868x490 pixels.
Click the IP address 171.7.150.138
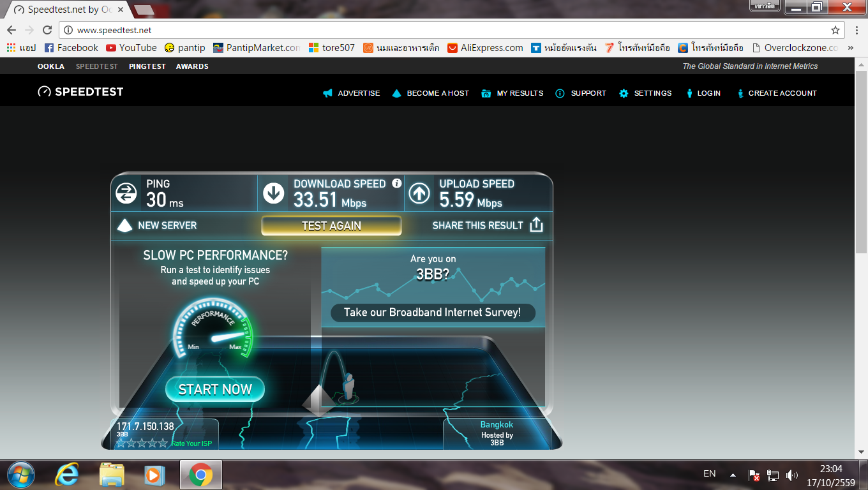(x=146, y=426)
